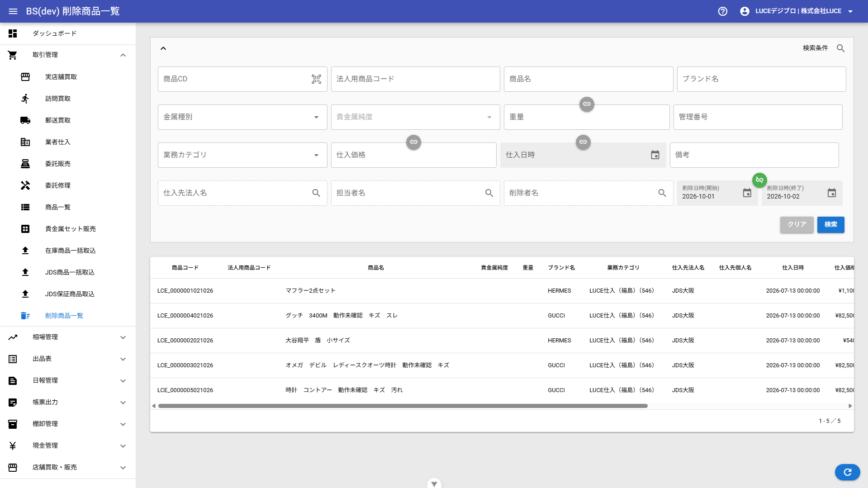Collapse the search conditions panel chevron
Image resolution: width=868 pixels, height=488 pixels.
click(x=163, y=48)
